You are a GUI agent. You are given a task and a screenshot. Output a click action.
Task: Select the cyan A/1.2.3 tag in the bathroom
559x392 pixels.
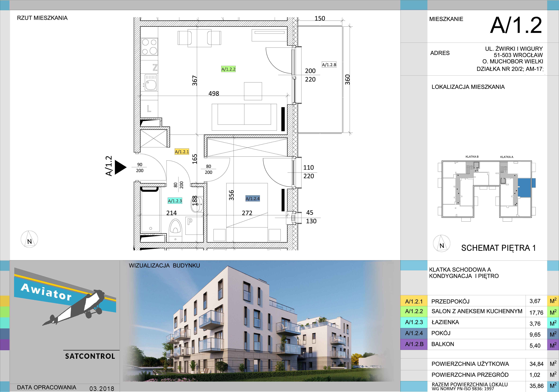pos(175,201)
